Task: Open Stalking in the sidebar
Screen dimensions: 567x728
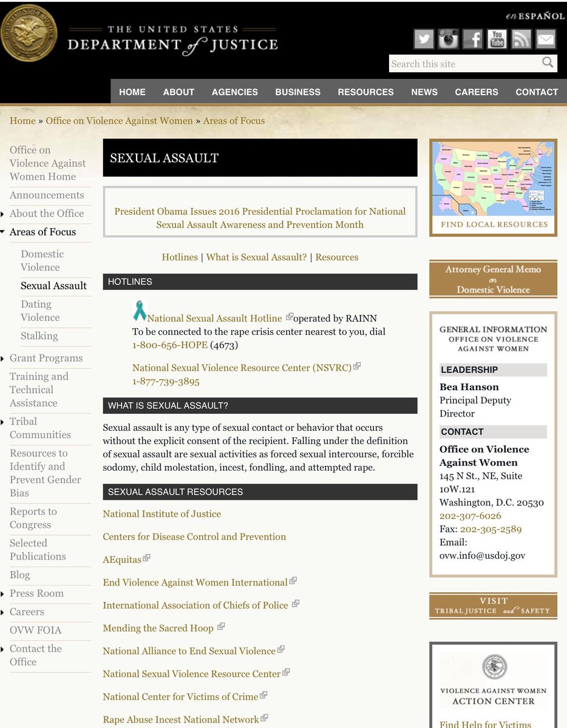Action: pos(39,336)
